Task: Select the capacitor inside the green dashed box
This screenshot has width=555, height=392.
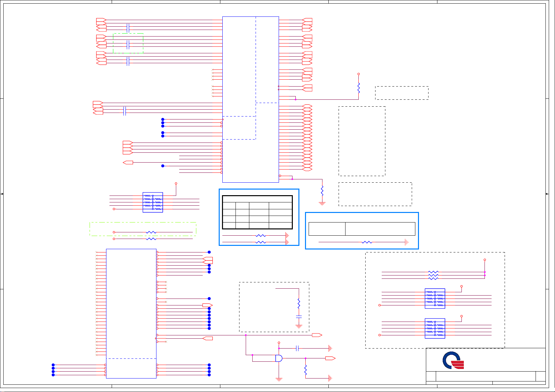Action: click(x=128, y=44)
